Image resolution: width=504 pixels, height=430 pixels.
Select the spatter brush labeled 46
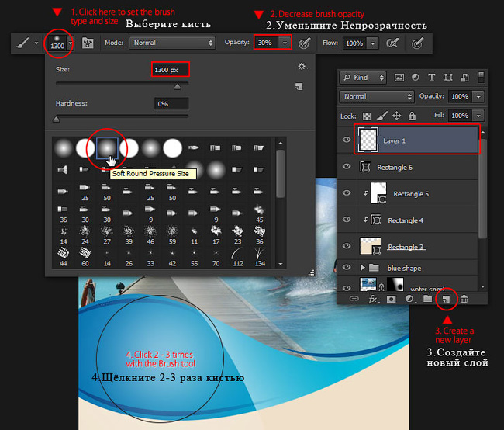150,235
